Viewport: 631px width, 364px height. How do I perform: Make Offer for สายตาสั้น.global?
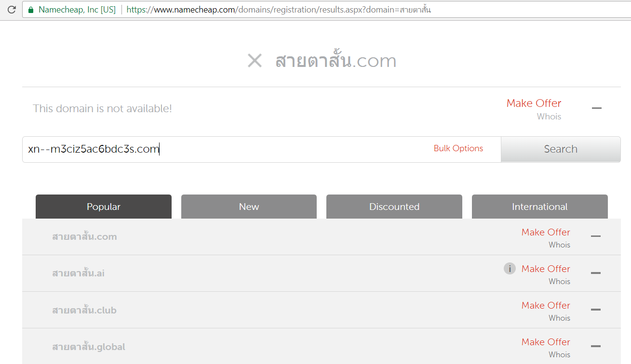tap(546, 342)
